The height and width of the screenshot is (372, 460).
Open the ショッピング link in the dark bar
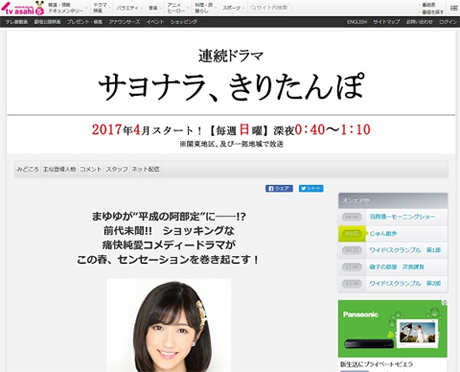[x=184, y=22]
